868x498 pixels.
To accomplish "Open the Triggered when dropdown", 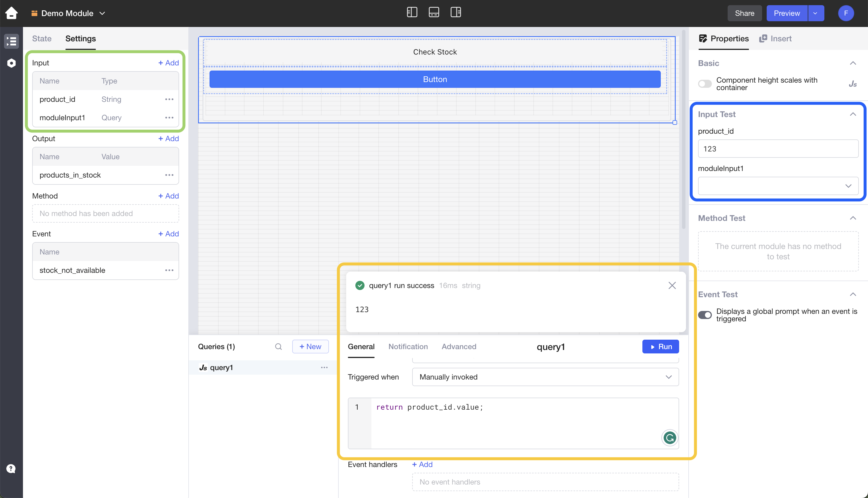I will [x=545, y=377].
